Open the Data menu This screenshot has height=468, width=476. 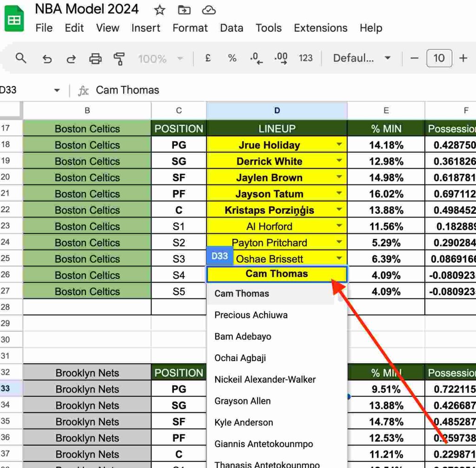point(231,28)
